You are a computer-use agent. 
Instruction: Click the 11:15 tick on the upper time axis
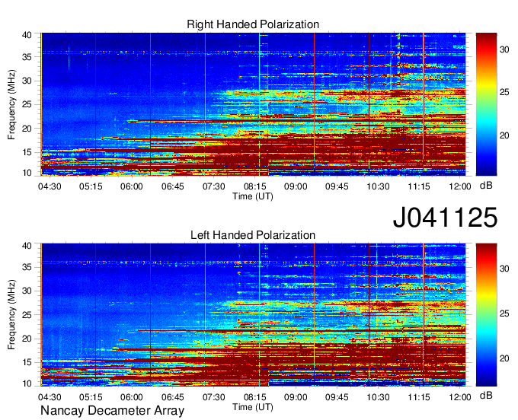pos(419,186)
